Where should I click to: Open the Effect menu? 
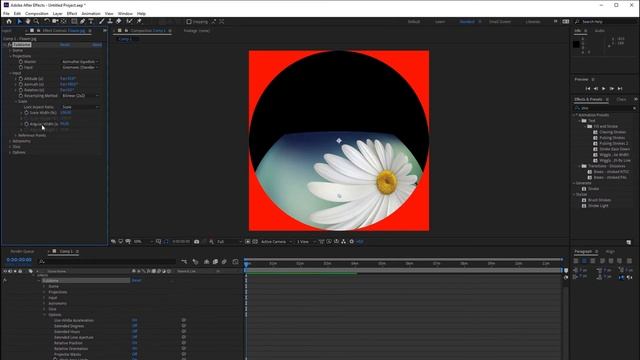click(x=72, y=13)
